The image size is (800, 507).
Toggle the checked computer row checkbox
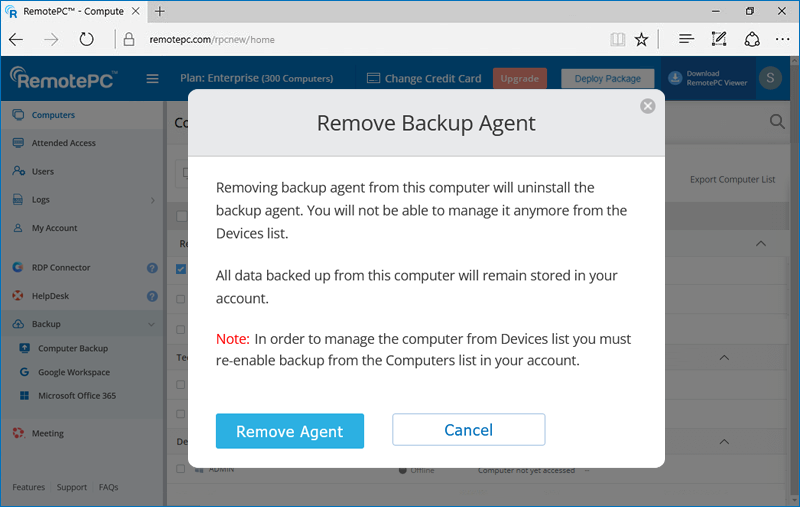(x=181, y=268)
